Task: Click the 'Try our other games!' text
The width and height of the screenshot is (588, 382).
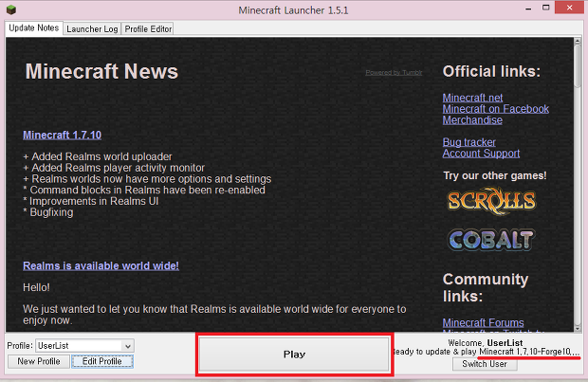Action: point(495,175)
